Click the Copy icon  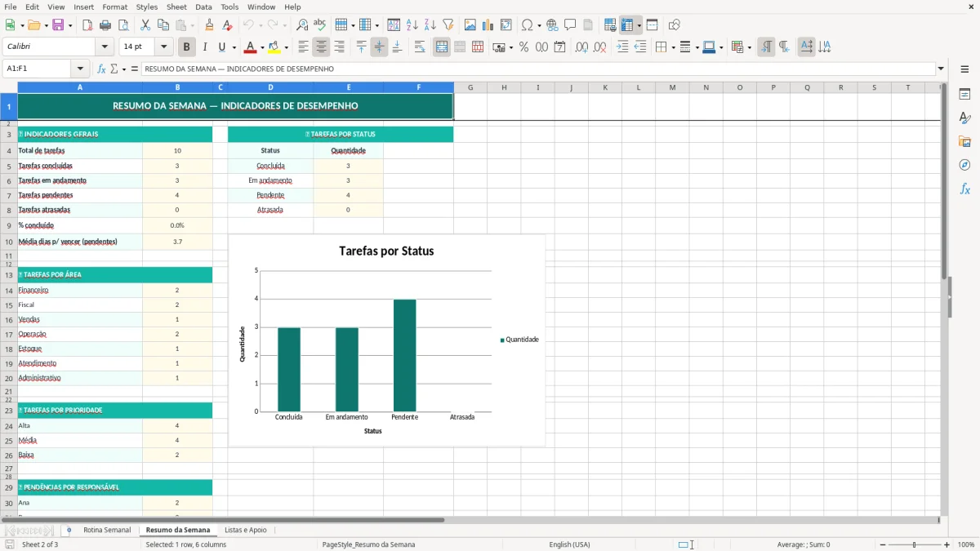coord(163,25)
